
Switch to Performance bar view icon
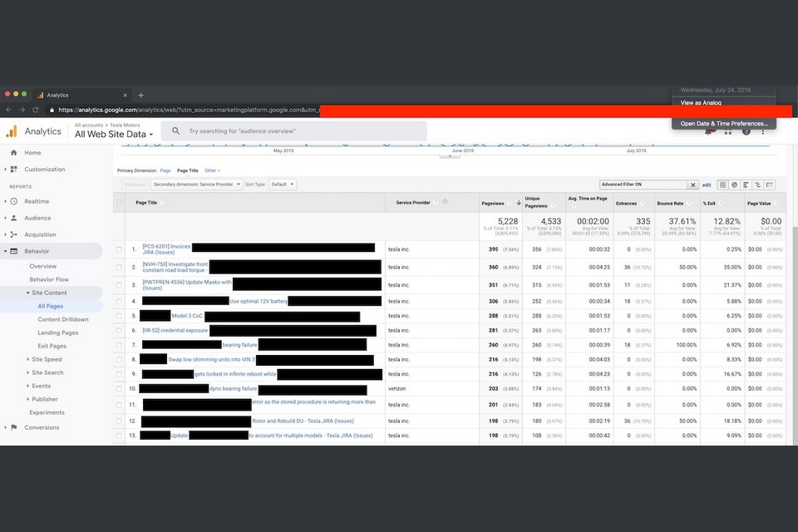(746, 185)
